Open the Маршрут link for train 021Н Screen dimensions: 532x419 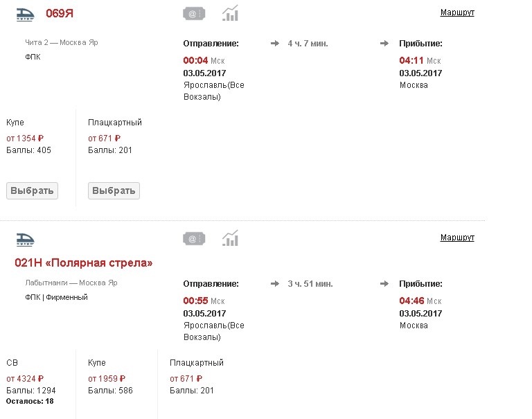click(x=457, y=238)
